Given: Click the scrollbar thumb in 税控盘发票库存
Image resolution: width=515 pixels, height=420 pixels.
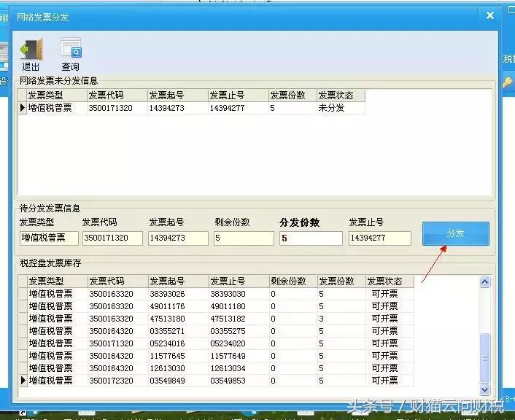Looking at the screenshot, I should point(485,358).
